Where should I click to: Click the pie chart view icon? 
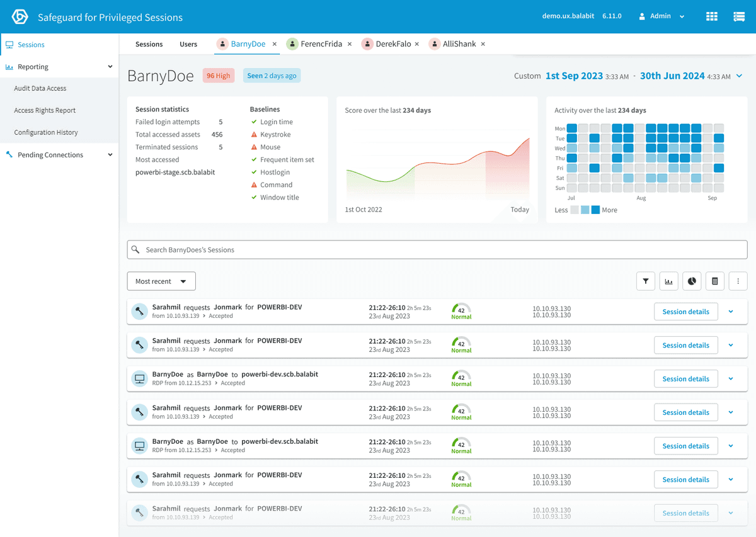click(x=692, y=281)
